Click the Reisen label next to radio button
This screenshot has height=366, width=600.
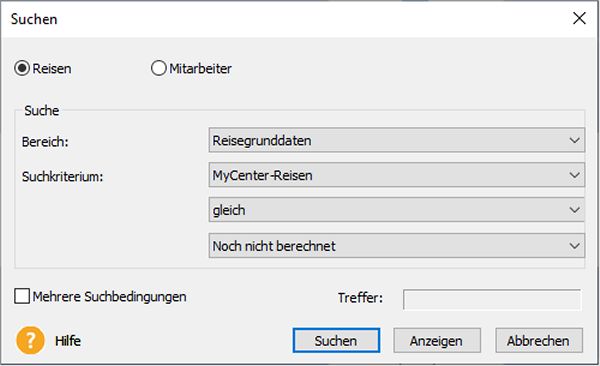coord(52,69)
